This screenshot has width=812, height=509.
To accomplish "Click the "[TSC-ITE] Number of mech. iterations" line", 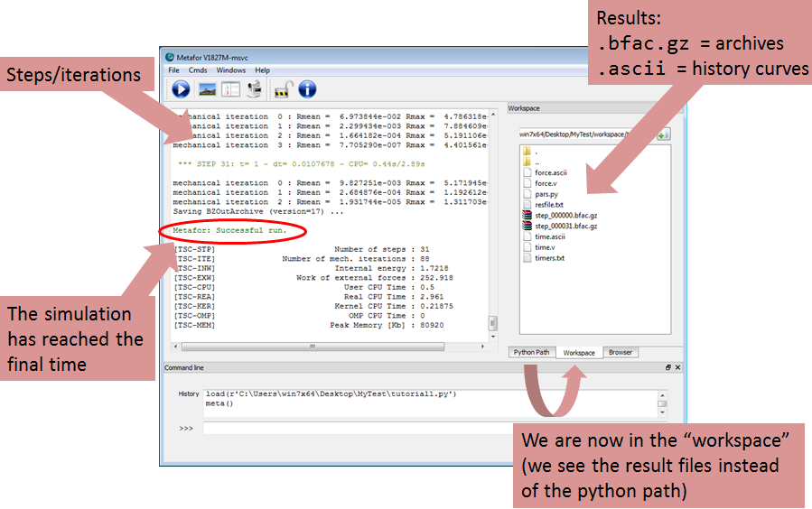I will [x=303, y=259].
